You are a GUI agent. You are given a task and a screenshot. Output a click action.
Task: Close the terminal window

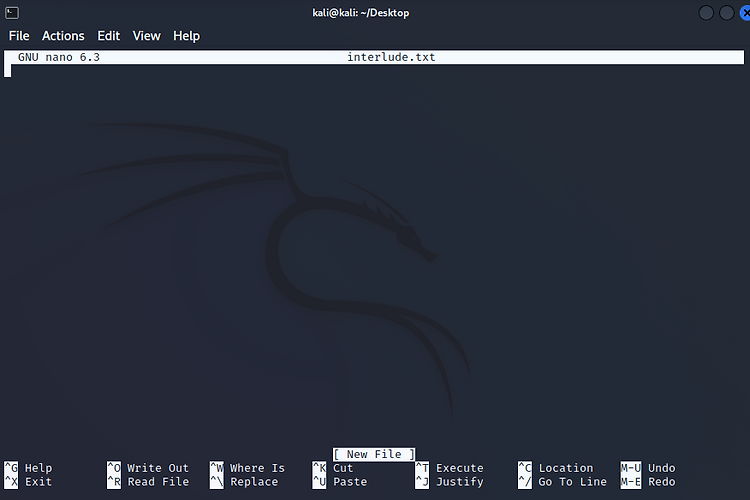(746, 13)
